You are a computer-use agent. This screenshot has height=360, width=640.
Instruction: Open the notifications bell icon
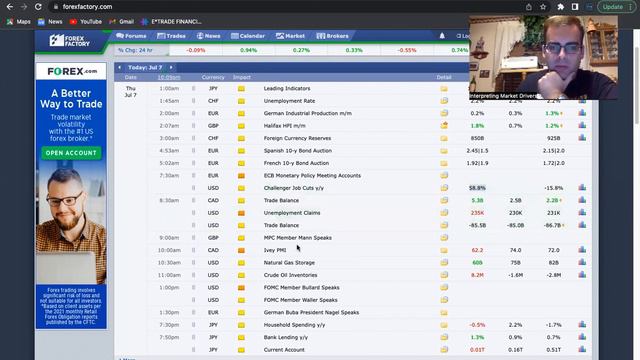[x=442, y=36]
